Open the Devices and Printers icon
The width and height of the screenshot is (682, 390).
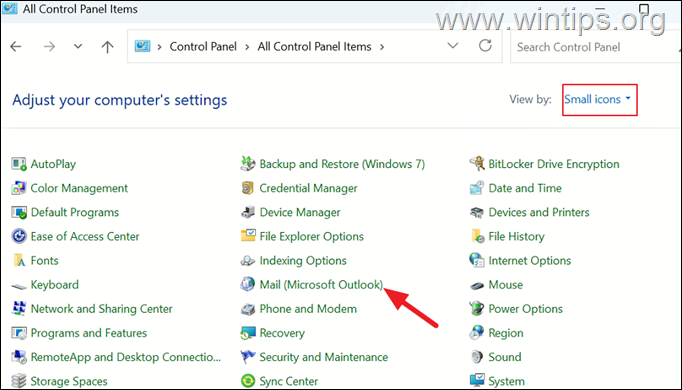pyautogui.click(x=477, y=212)
